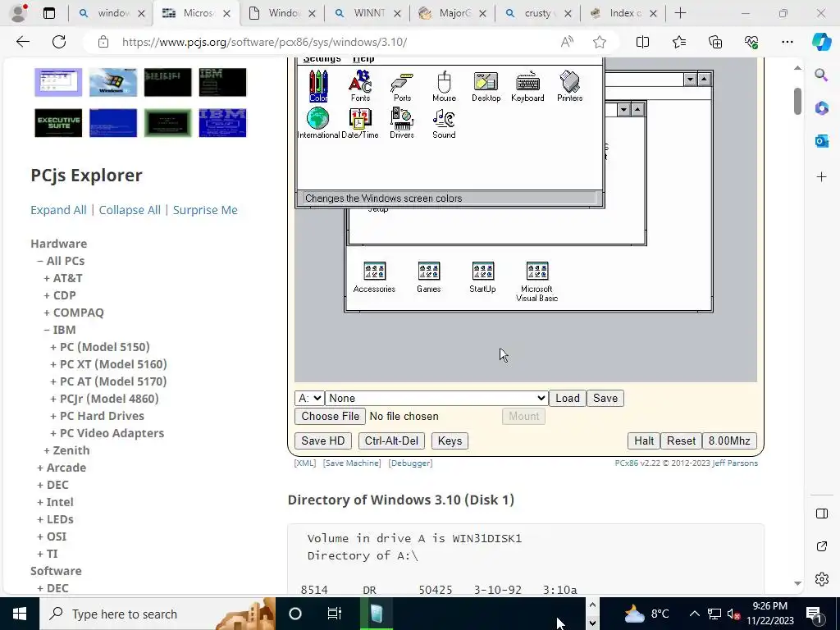Open the Mouse control panel icon
The width and height of the screenshot is (840, 630).
tap(444, 85)
